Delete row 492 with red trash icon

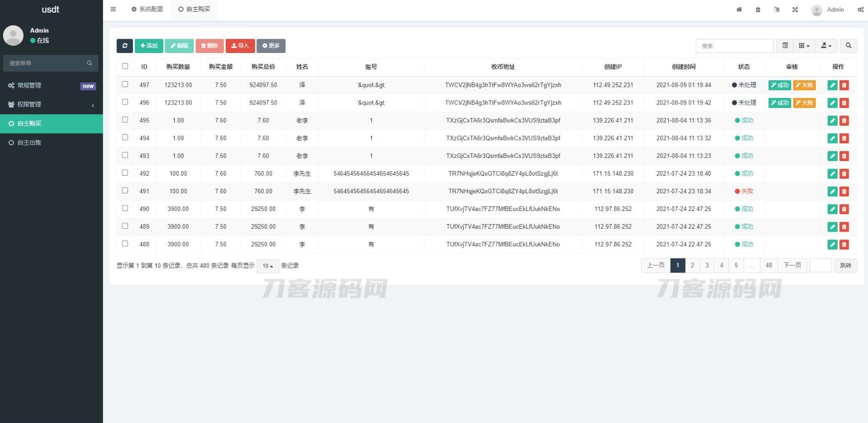[x=844, y=174]
